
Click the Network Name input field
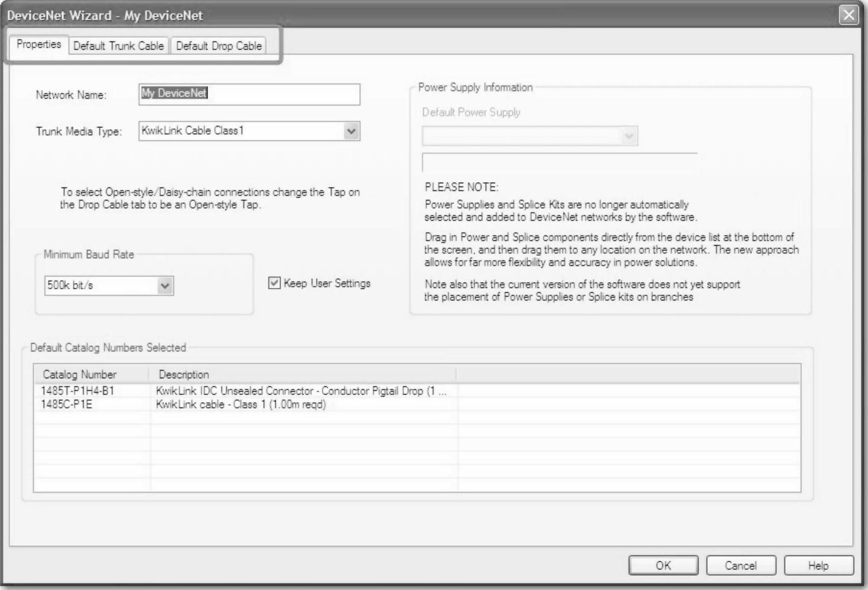click(x=249, y=94)
